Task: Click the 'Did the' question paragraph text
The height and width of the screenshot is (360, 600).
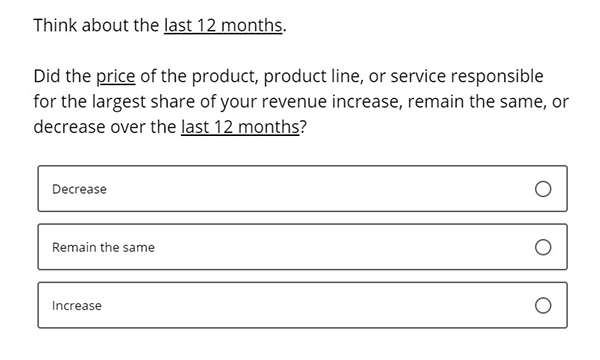Action: (x=301, y=101)
